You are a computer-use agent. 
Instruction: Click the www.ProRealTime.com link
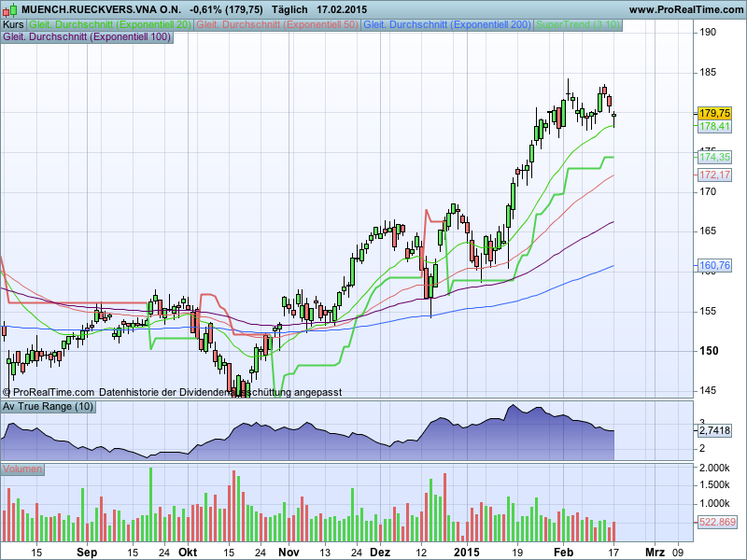point(686,9)
